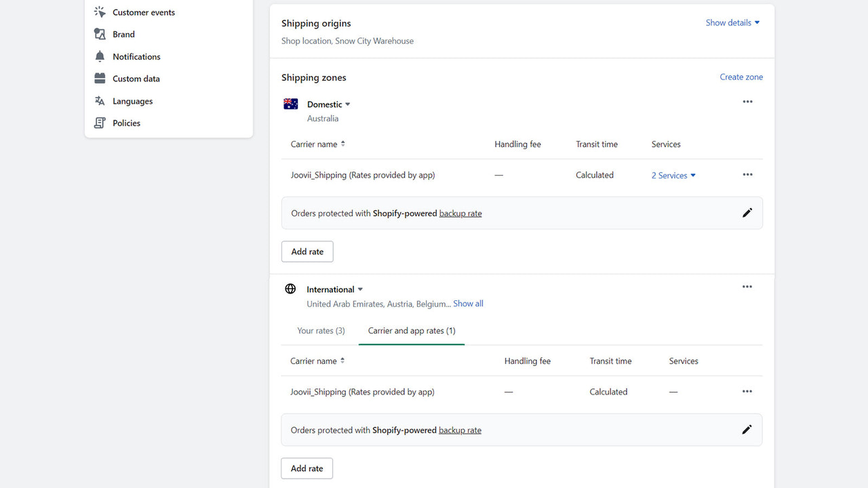The image size is (868, 488).
Task: Click the globe icon for International zone
Action: pos(290,288)
